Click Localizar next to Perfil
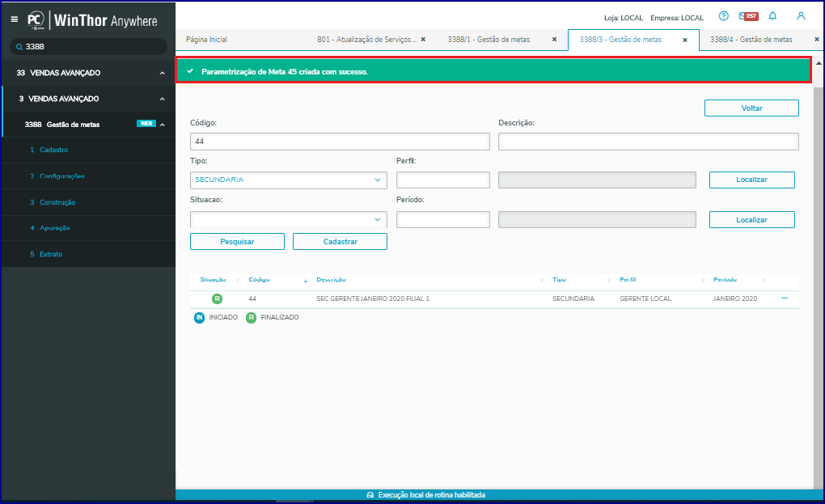 pos(751,180)
